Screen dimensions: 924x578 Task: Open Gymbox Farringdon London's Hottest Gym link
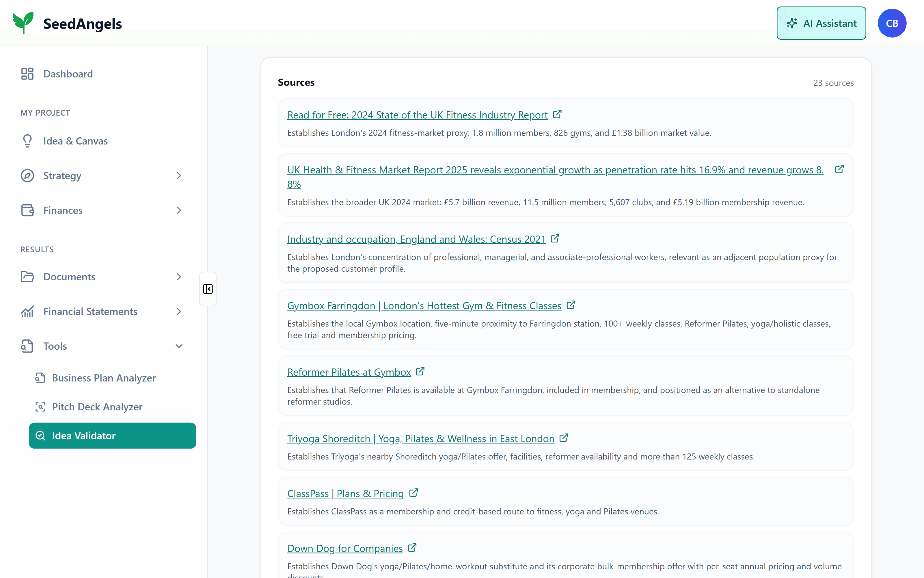click(424, 305)
